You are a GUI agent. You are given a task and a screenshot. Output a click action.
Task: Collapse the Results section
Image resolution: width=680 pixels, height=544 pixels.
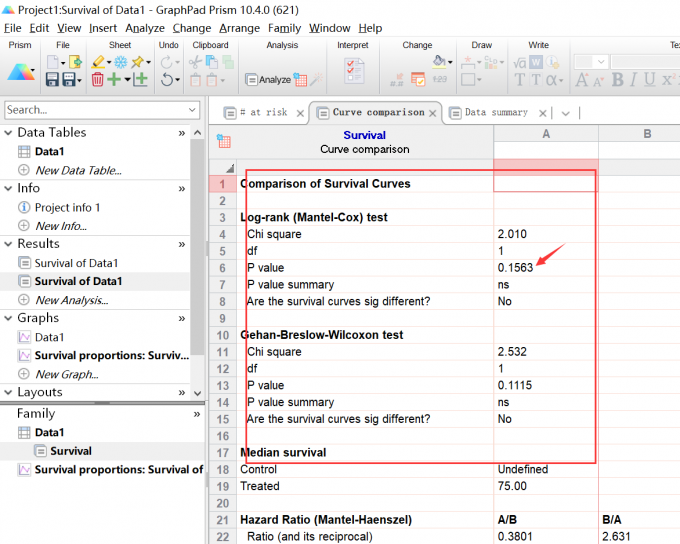pyautogui.click(x=8, y=244)
